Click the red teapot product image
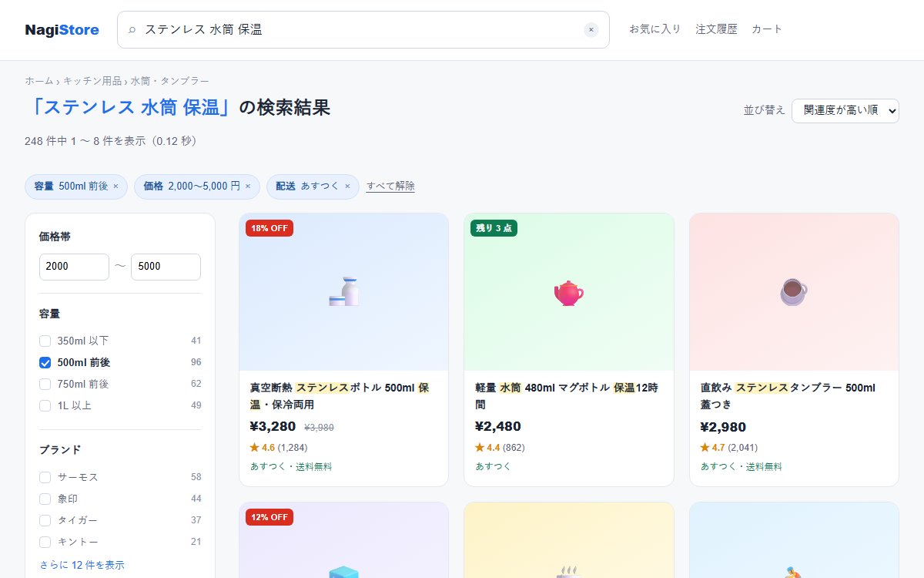924x578 pixels. tap(569, 292)
